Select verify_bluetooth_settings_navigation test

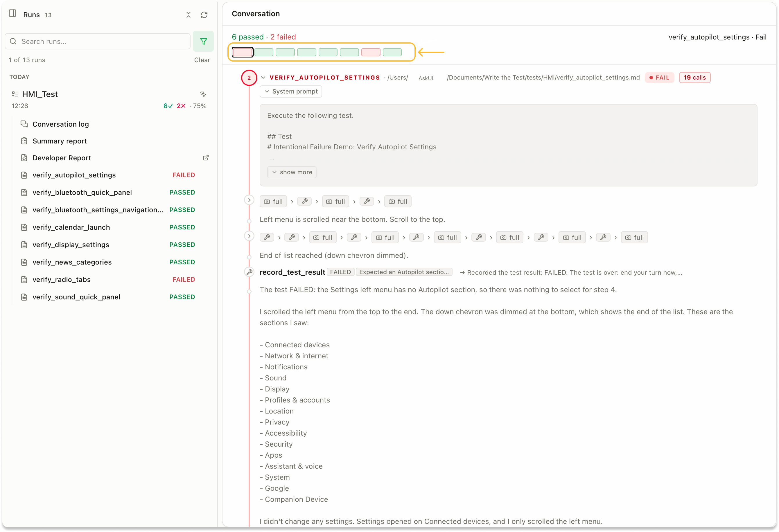(x=98, y=210)
